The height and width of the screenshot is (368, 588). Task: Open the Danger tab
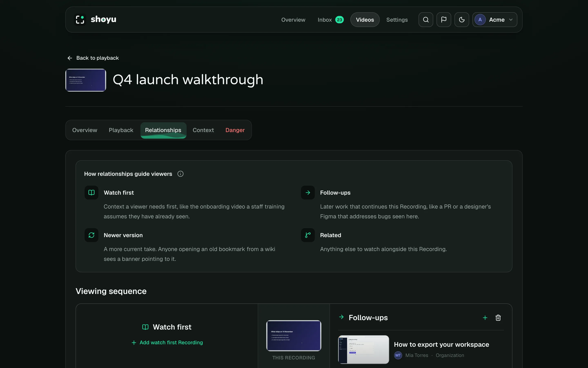235,130
